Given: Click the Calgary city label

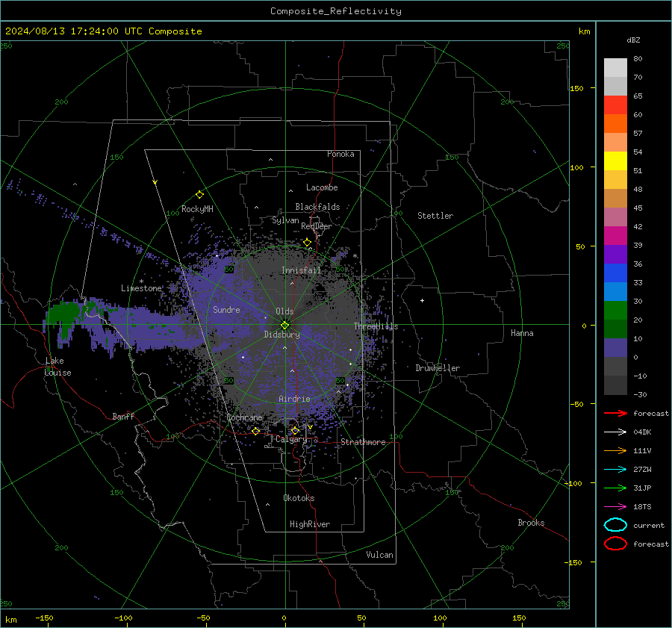Looking at the screenshot, I should pos(291,439).
